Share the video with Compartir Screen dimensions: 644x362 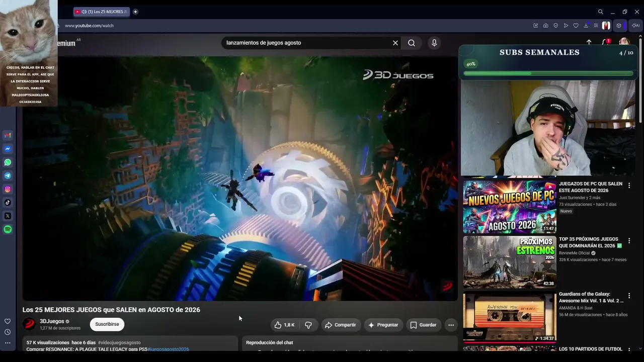click(x=341, y=325)
